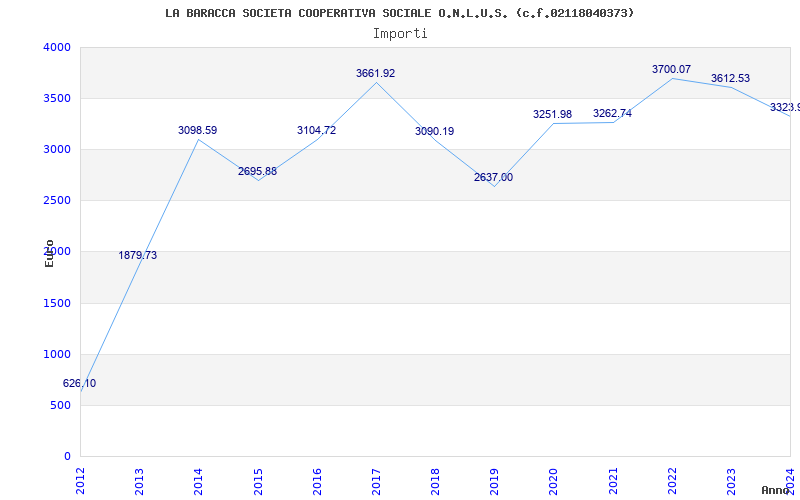The height and width of the screenshot is (500, 800).
Task: Click the 2637.00 data label
Action: click(493, 178)
